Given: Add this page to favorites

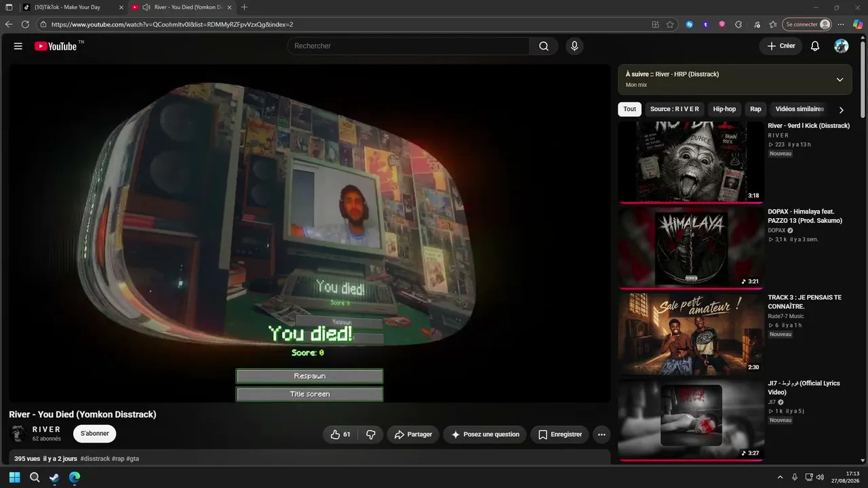Looking at the screenshot, I should (x=670, y=24).
